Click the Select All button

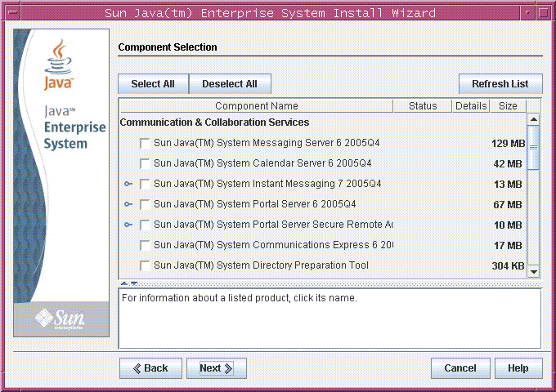[153, 84]
